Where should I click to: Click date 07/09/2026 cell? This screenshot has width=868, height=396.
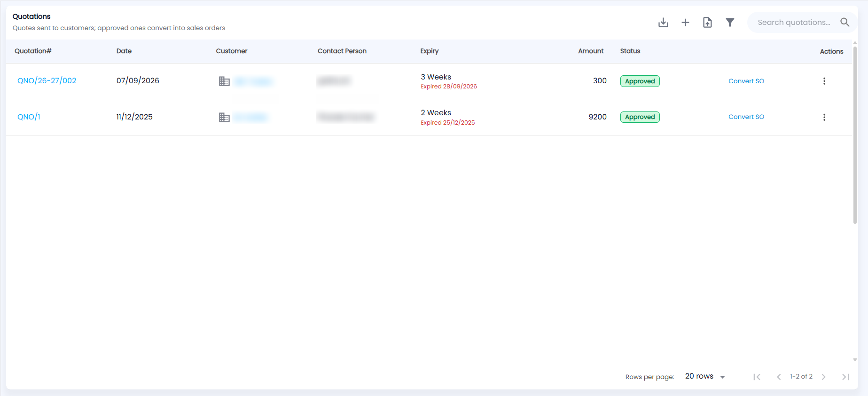tap(138, 80)
